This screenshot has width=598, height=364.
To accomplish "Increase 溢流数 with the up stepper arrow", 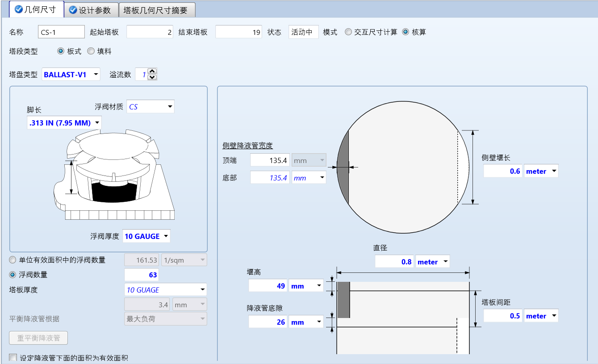I will tap(152, 71).
